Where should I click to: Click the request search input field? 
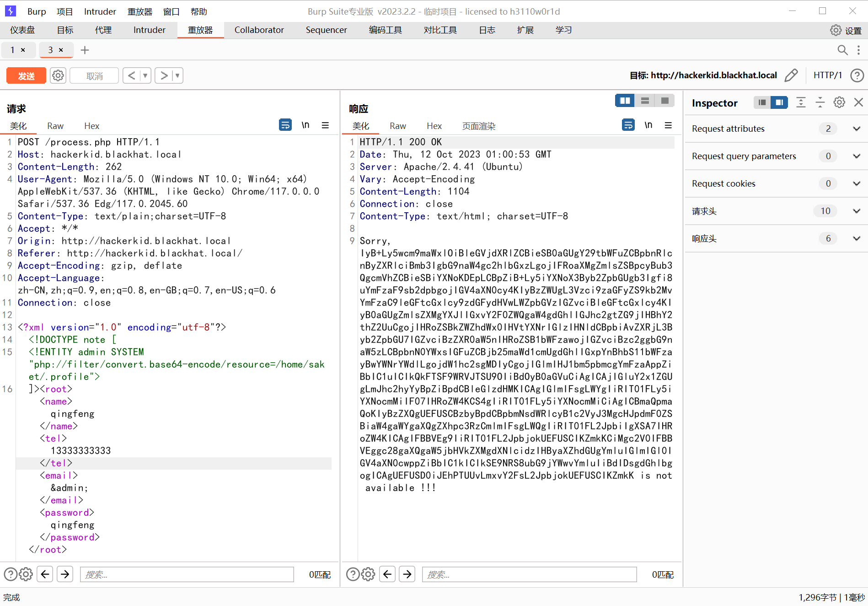pos(187,574)
